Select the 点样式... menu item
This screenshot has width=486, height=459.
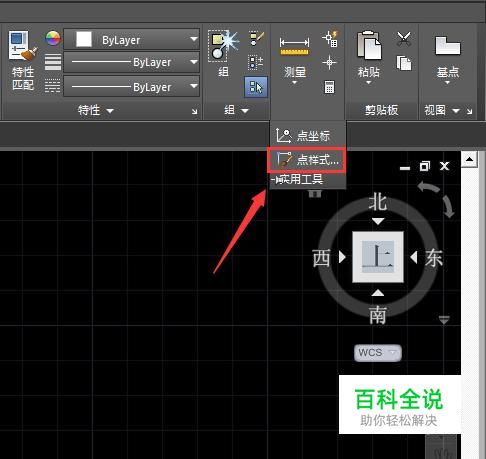point(307,160)
